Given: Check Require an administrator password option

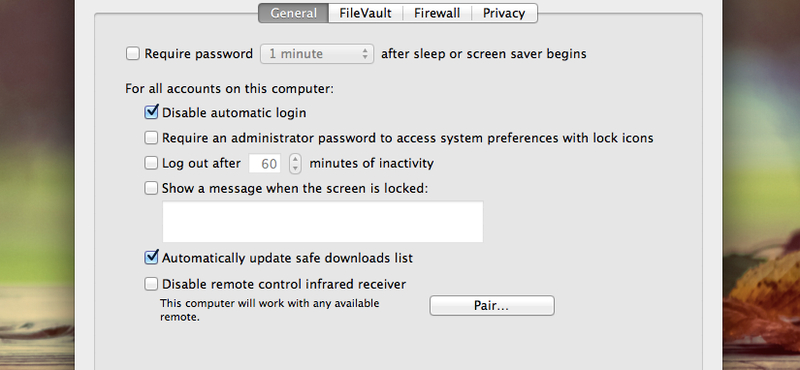Looking at the screenshot, I should click(x=151, y=138).
